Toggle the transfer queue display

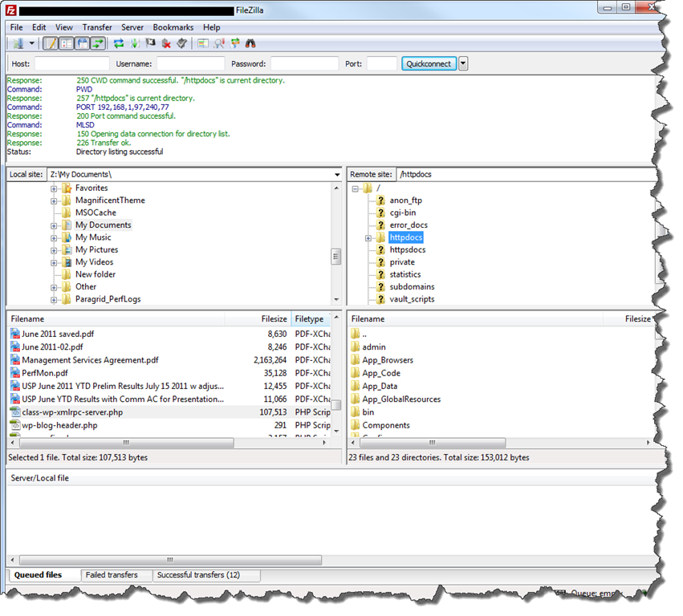pos(98,43)
